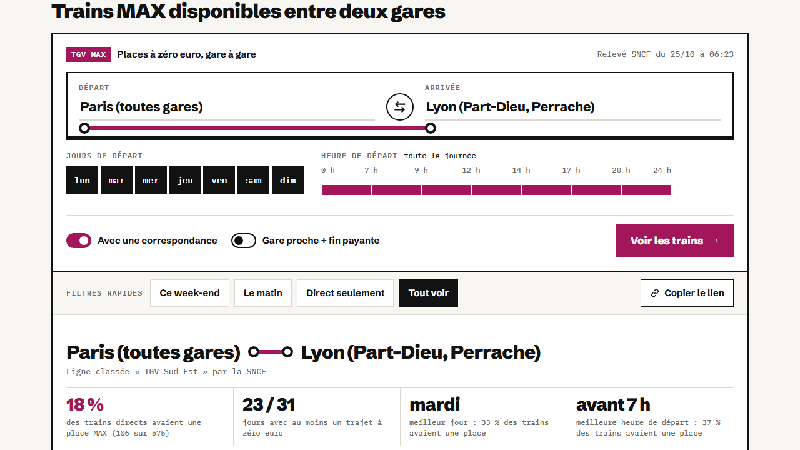Select the 7 h to 9 h time segment
Image resolution: width=800 pixels, height=450 pixels.
[396, 190]
